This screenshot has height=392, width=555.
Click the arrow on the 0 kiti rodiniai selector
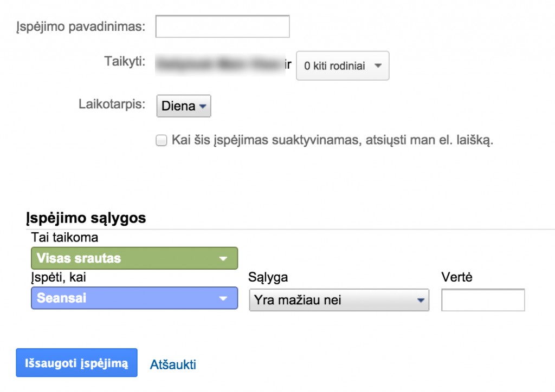coord(379,66)
